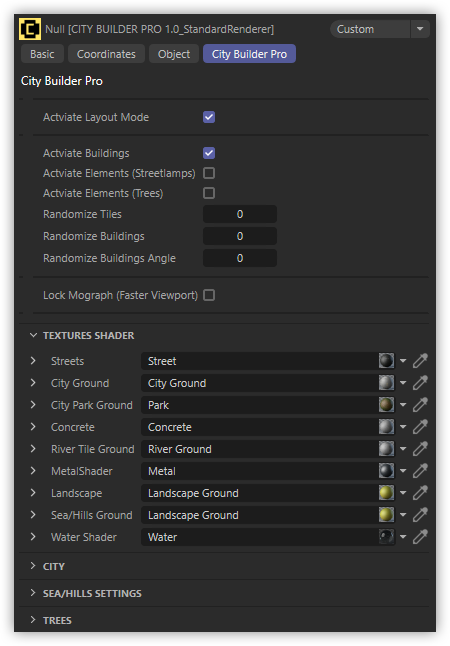Pick material with Streets eyedropper icon
Image resolution: width=450 pixels, height=646 pixels.
pyautogui.click(x=420, y=361)
